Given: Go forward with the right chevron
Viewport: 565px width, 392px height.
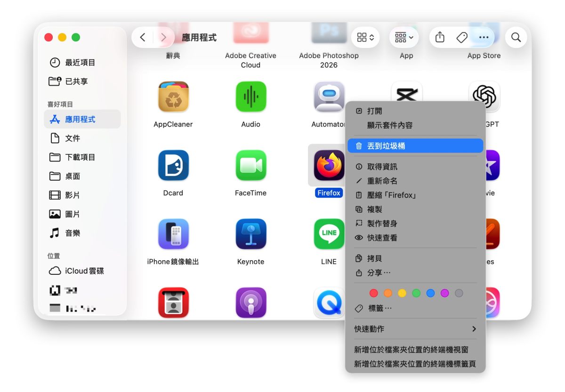Looking at the screenshot, I should [163, 37].
